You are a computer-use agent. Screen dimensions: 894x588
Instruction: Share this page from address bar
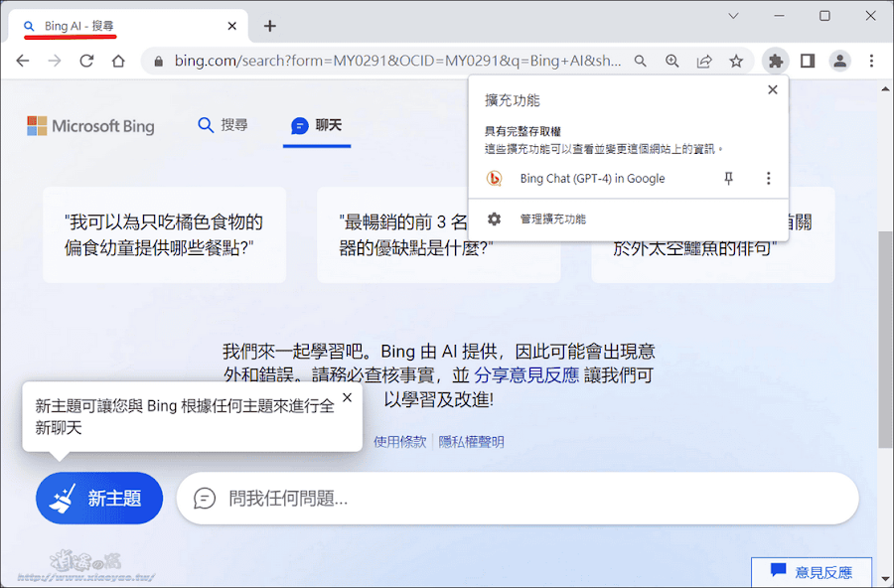click(704, 61)
